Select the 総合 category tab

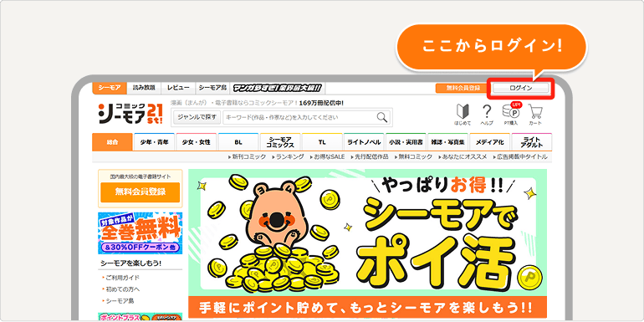coord(112,142)
